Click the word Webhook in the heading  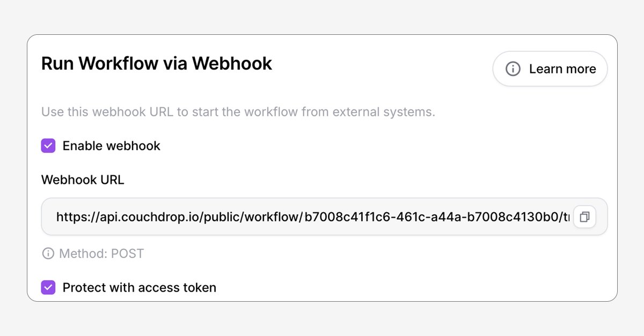tap(232, 63)
